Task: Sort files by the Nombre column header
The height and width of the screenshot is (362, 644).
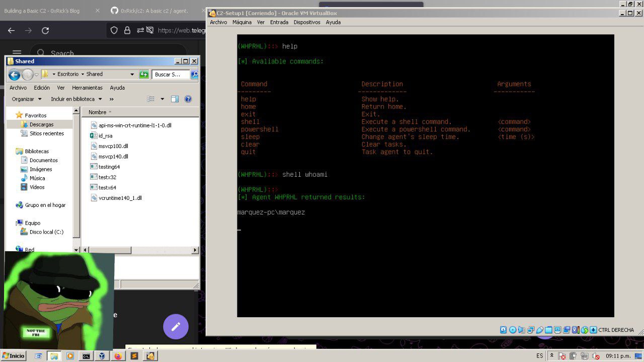Action: pos(139,112)
